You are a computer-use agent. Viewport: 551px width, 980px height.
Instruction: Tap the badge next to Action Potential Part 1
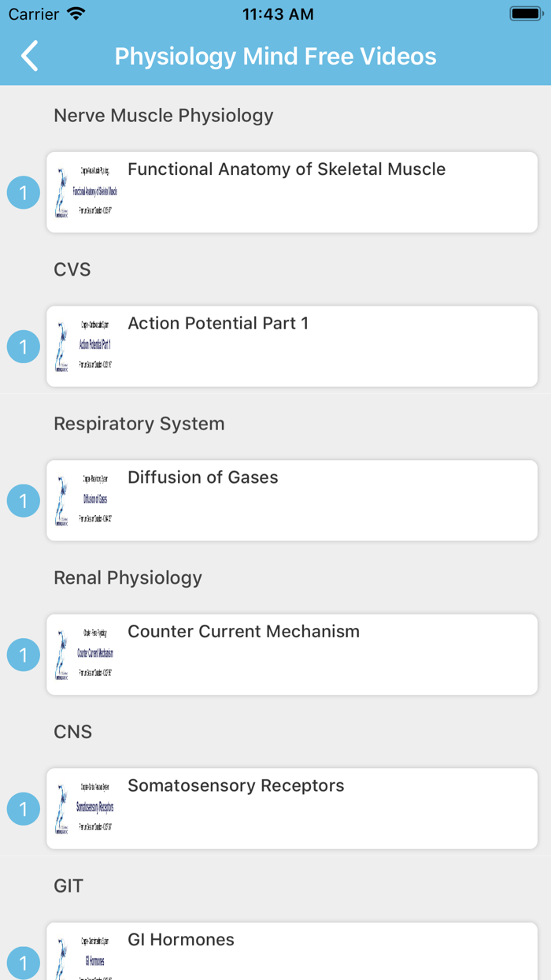pyautogui.click(x=23, y=347)
